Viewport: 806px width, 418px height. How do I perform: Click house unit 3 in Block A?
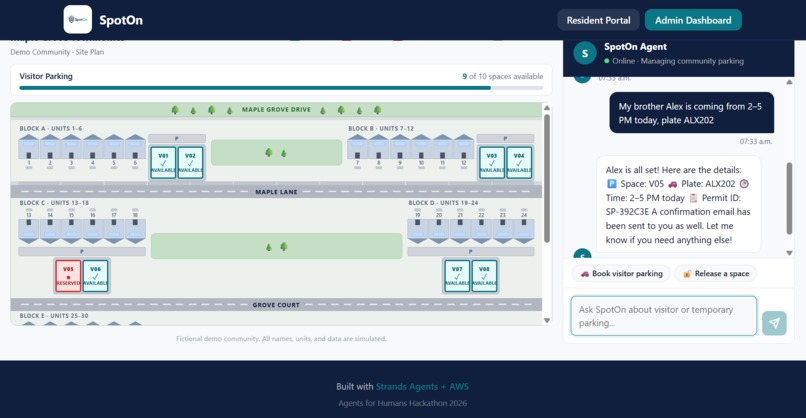(71, 148)
